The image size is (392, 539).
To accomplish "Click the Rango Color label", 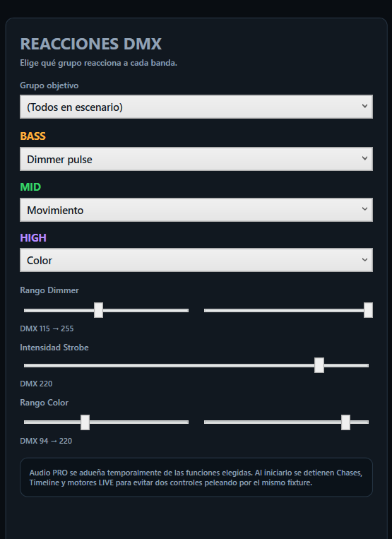I will tap(44, 403).
